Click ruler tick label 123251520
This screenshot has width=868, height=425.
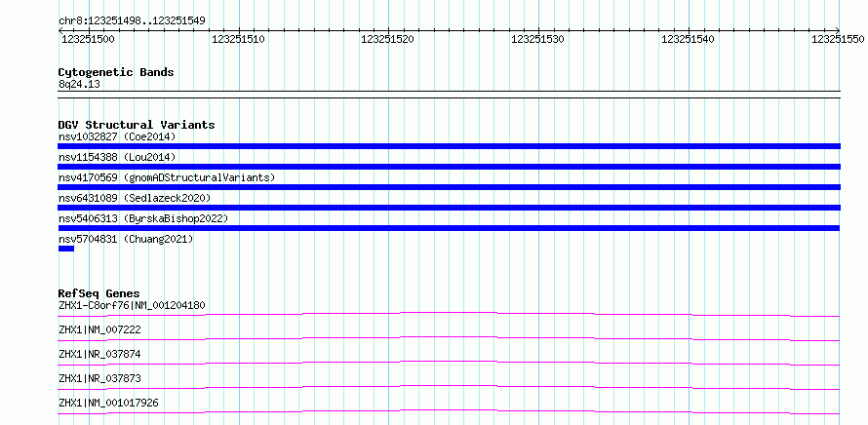[x=387, y=39]
